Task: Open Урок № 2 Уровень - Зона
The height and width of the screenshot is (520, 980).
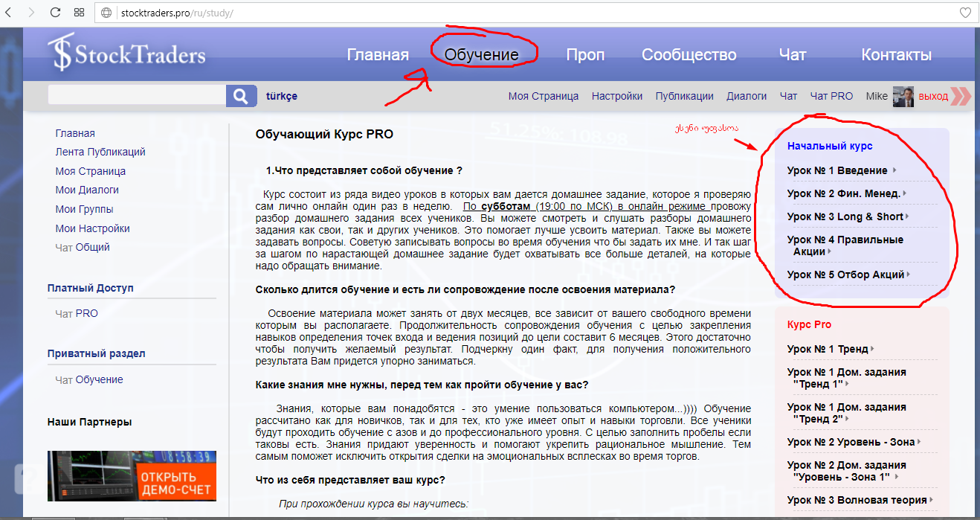Action: coord(851,442)
